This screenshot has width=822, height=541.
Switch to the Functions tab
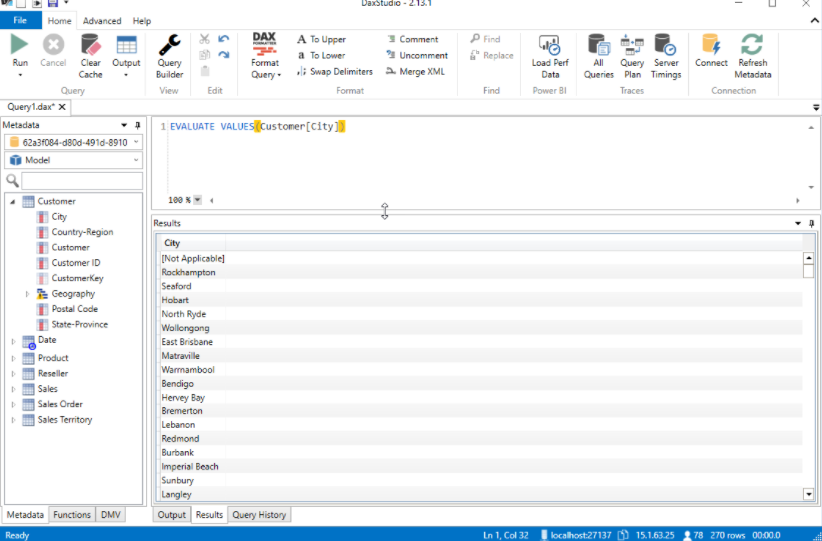point(72,515)
